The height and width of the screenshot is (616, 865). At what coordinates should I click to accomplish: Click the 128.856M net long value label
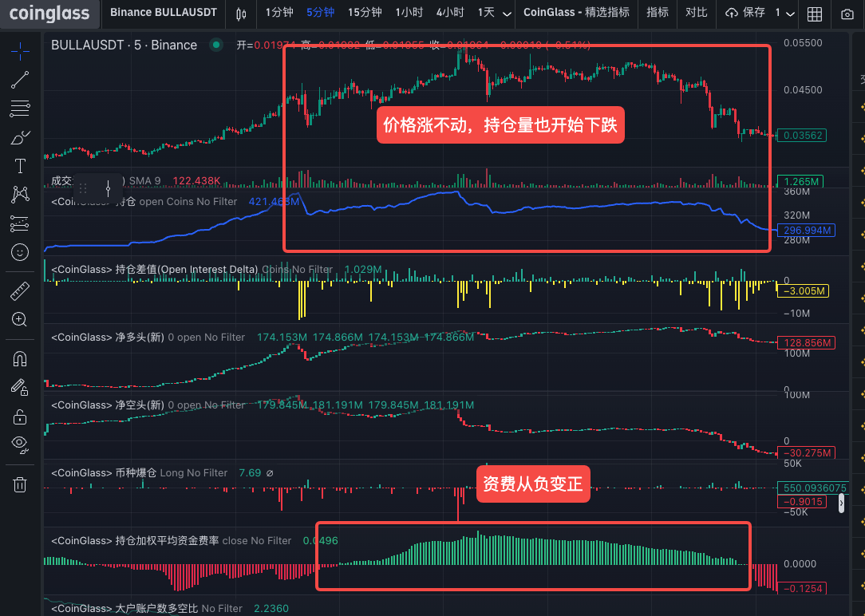pos(806,343)
